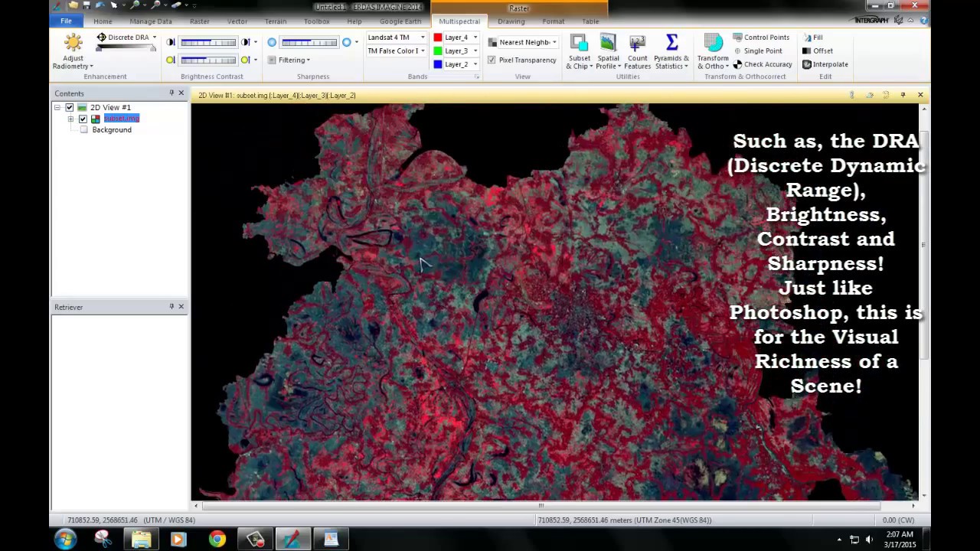Switch to the Google Earth tab

(400, 21)
